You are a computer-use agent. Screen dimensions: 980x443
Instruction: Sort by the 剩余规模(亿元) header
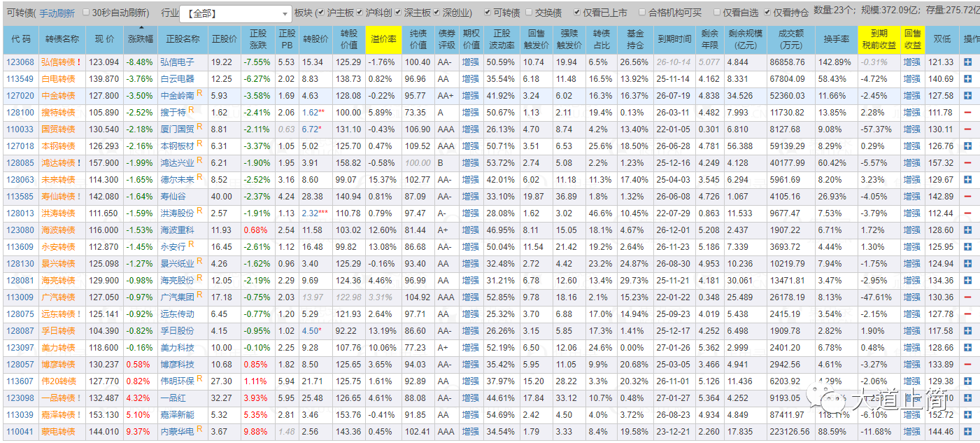[746, 40]
